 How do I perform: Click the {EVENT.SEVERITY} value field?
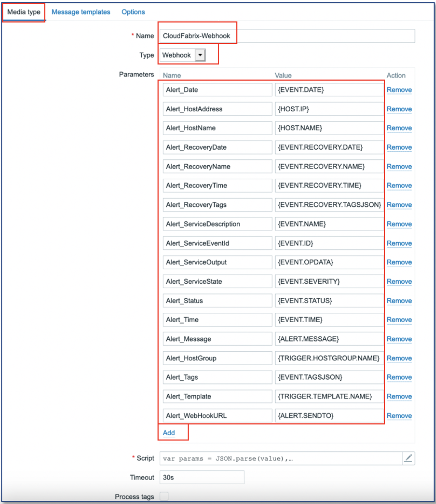coord(330,281)
